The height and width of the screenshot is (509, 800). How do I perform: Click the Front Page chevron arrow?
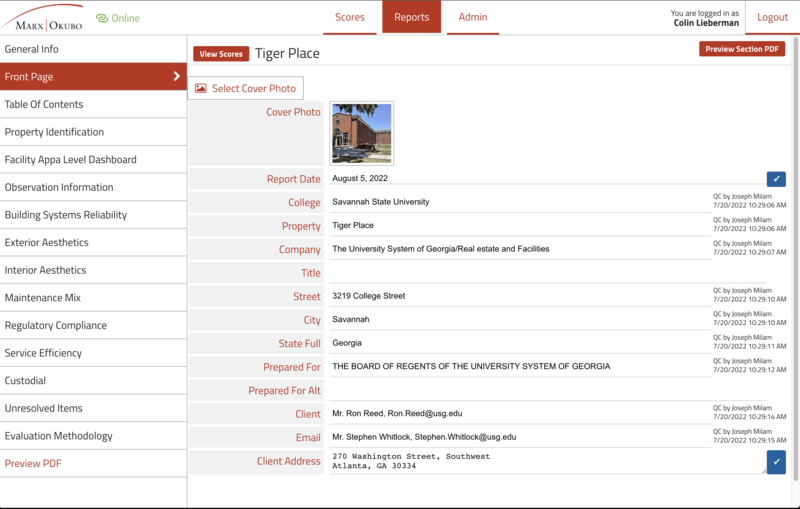click(177, 76)
